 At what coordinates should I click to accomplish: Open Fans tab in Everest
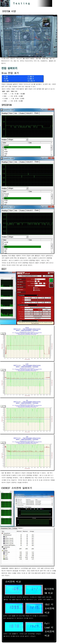(10, 528)
